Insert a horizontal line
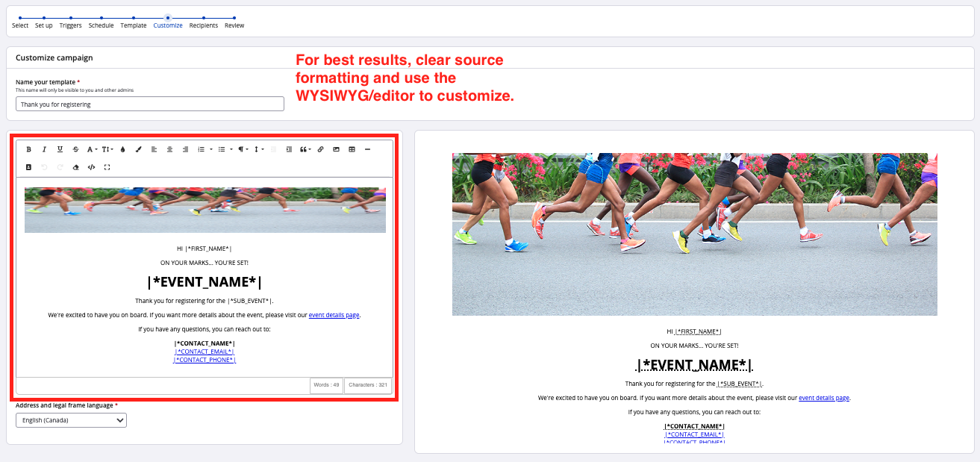The width and height of the screenshot is (980, 462). point(367,149)
